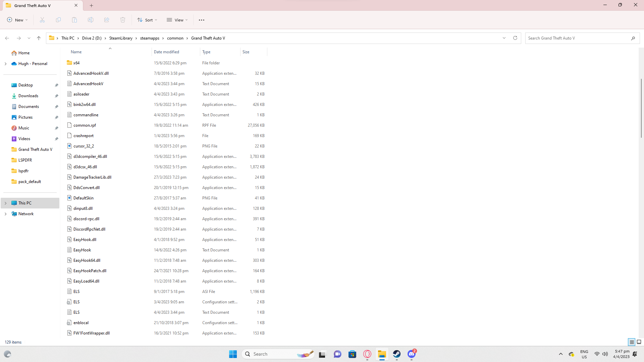
Task: Click the Delete trash icon
Action: [x=123, y=20]
